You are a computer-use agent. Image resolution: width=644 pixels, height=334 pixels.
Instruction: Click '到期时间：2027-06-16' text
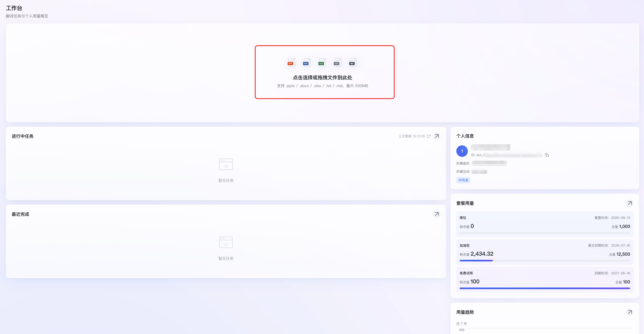612,273
